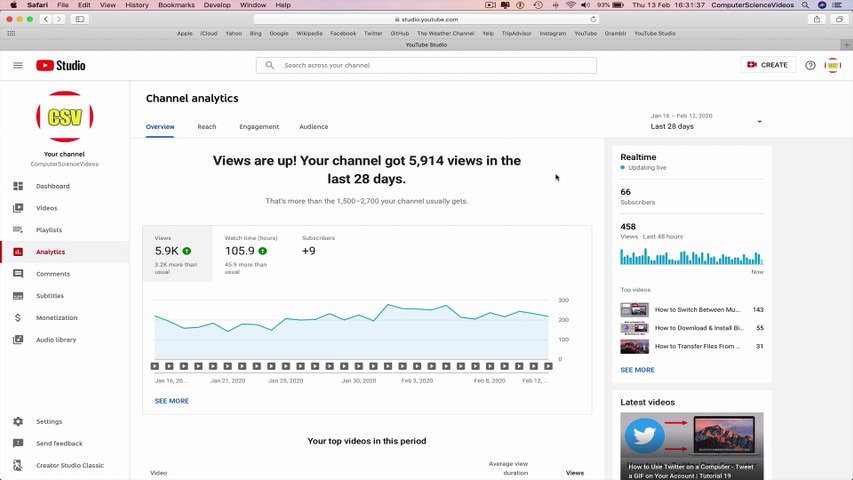
Task: Open the Safari History menu
Action: click(137, 5)
